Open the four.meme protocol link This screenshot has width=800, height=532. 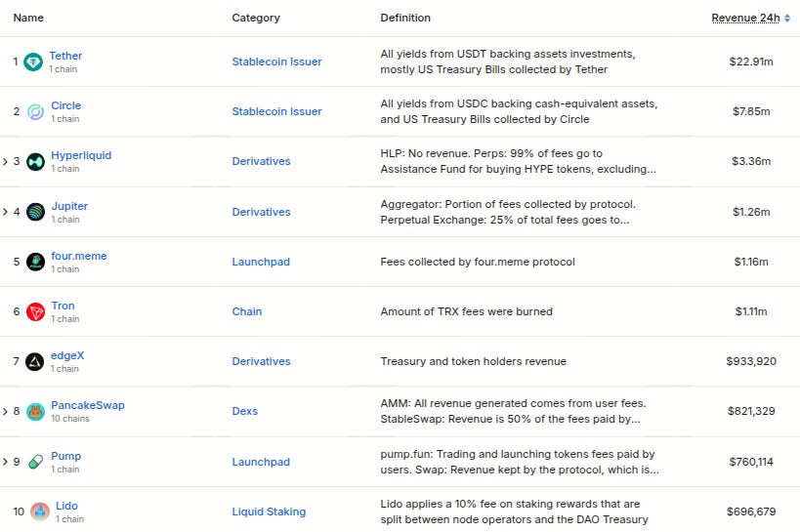pos(79,256)
